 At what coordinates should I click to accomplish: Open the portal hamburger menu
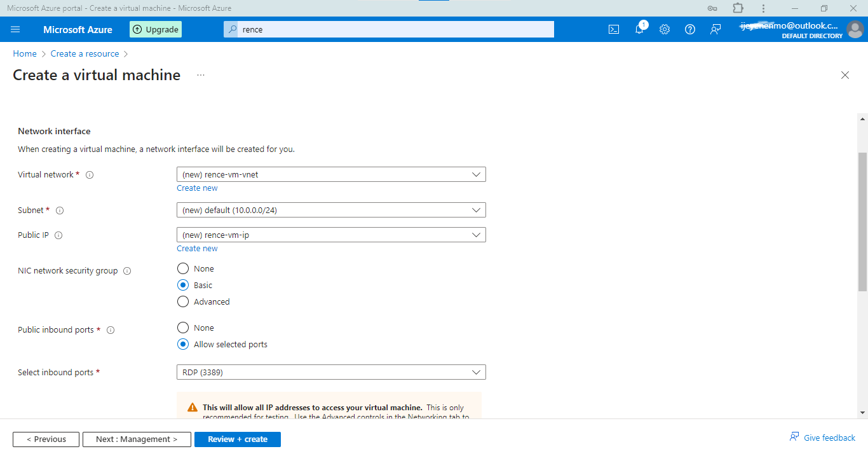point(16,29)
